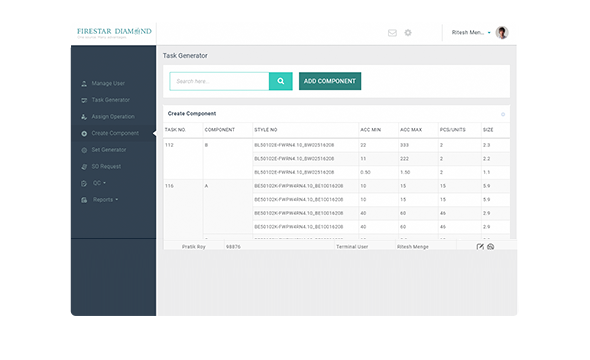Image resolution: width=590 pixels, height=360 pixels.
Task: Click Acc Max value 333
Action: [404, 145]
